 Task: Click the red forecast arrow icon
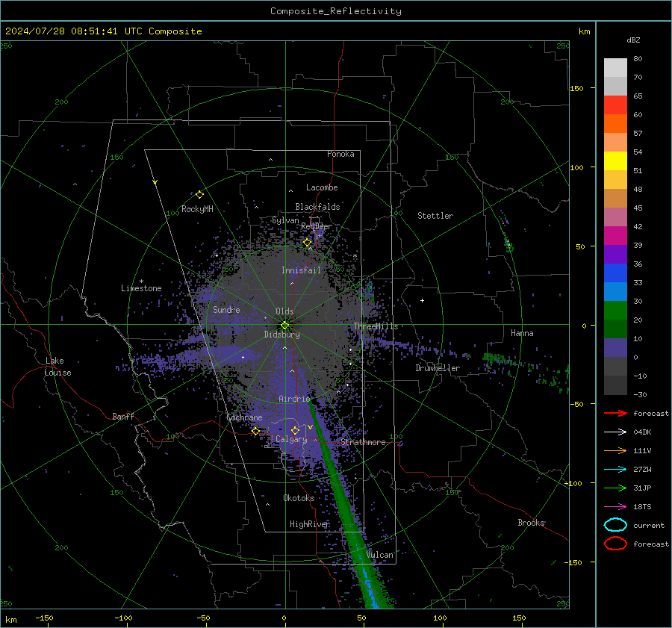point(615,413)
